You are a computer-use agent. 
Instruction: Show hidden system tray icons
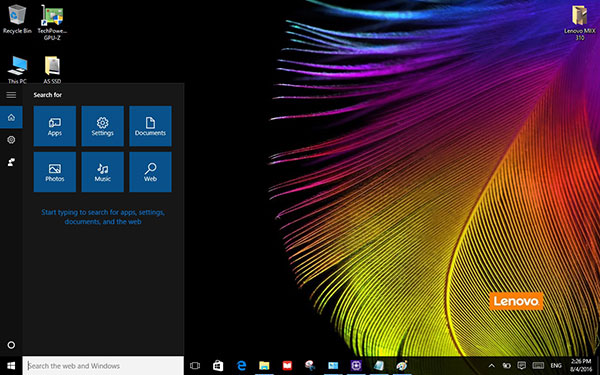[x=492, y=366]
